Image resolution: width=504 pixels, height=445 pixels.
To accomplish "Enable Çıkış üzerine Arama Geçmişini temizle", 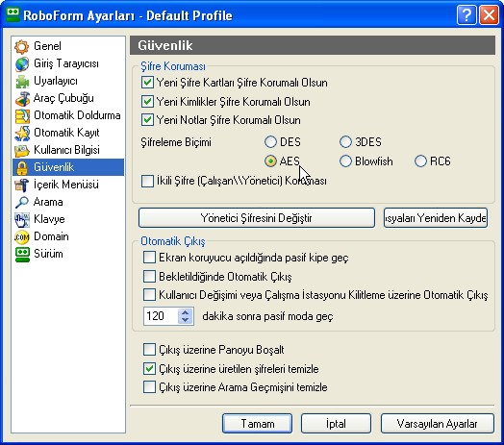I will (x=149, y=386).
